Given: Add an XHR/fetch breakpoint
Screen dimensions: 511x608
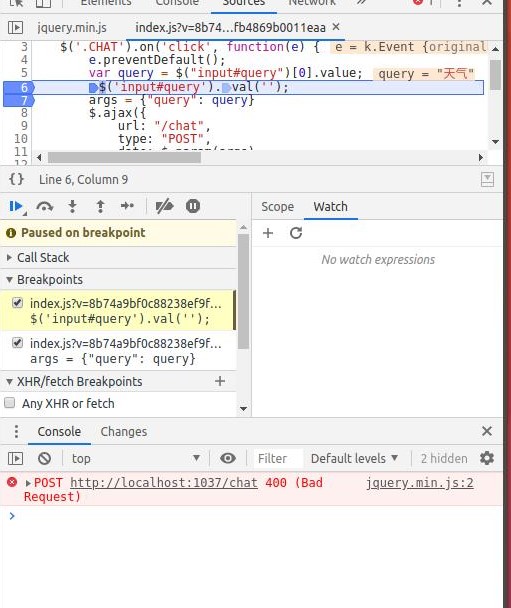Looking at the screenshot, I should pos(220,381).
